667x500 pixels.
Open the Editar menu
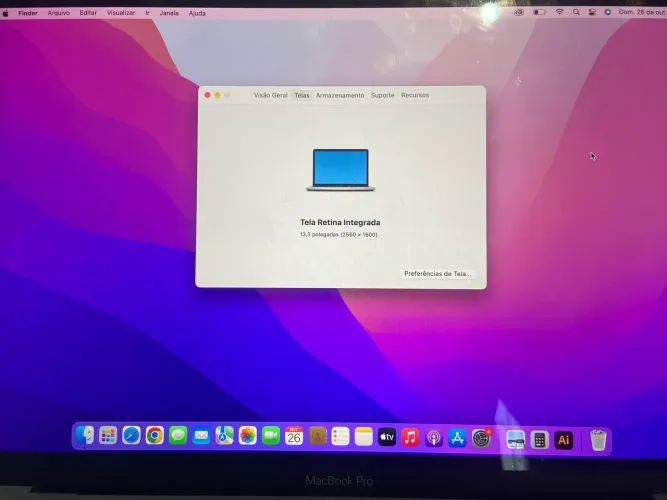88,13
